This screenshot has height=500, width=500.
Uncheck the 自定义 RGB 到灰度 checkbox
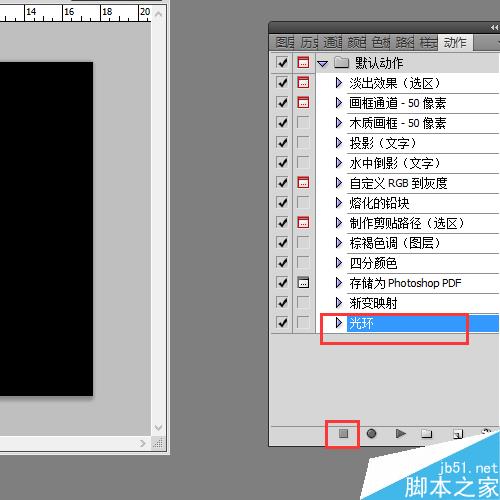(282, 182)
